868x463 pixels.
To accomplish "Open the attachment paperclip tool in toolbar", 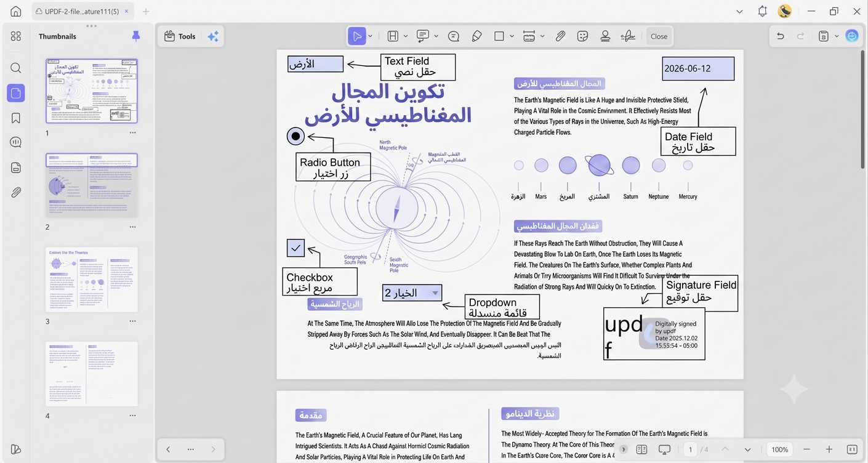I will tap(560, 36).
